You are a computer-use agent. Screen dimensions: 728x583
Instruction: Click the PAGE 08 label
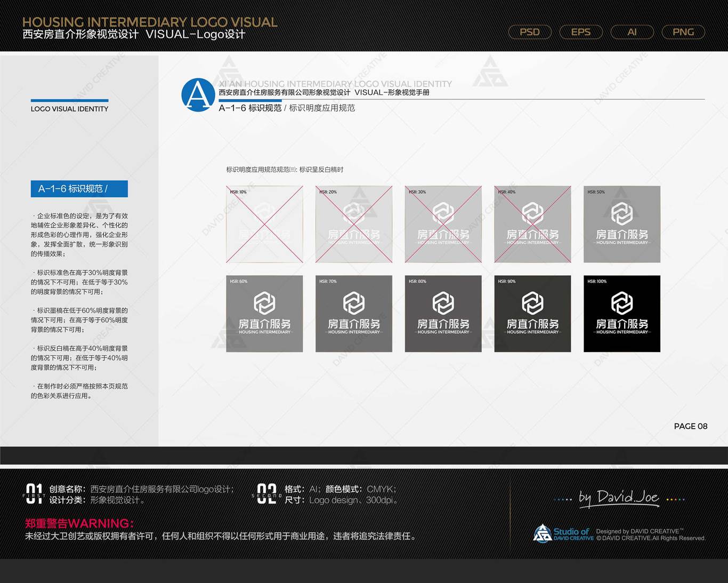(x=691, y=426)
